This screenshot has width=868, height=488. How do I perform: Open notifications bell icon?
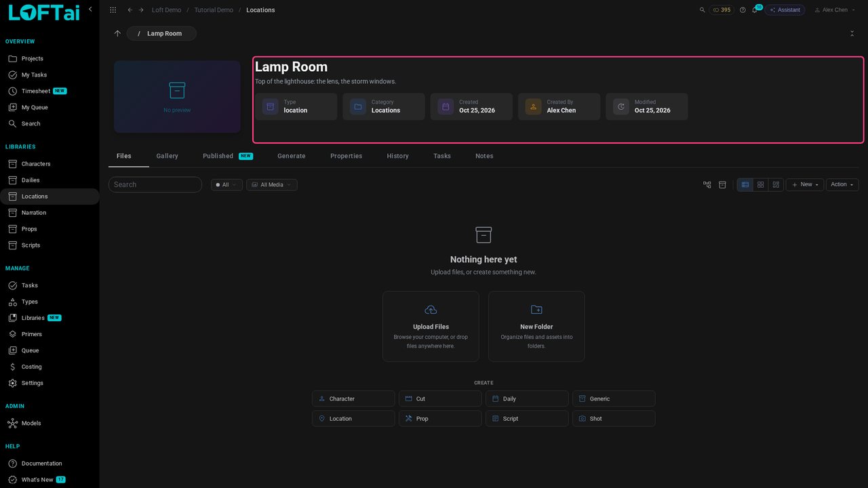(x=754, y=10)
